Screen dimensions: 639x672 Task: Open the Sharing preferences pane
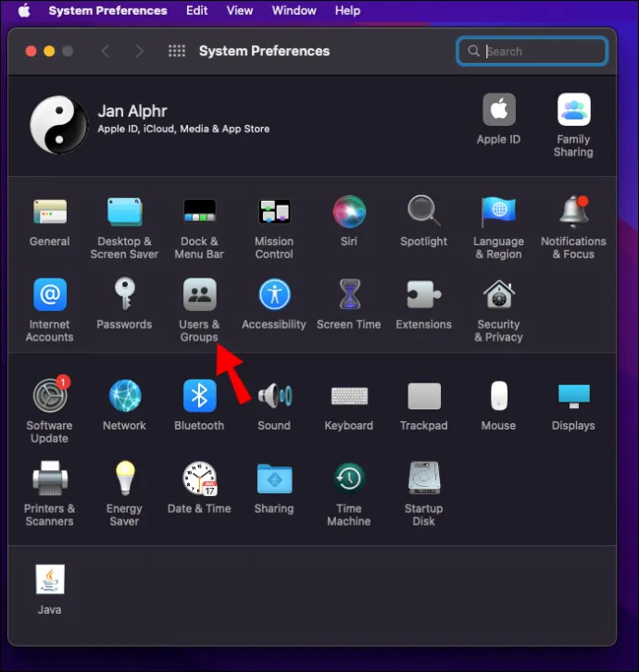click(274, 479)
